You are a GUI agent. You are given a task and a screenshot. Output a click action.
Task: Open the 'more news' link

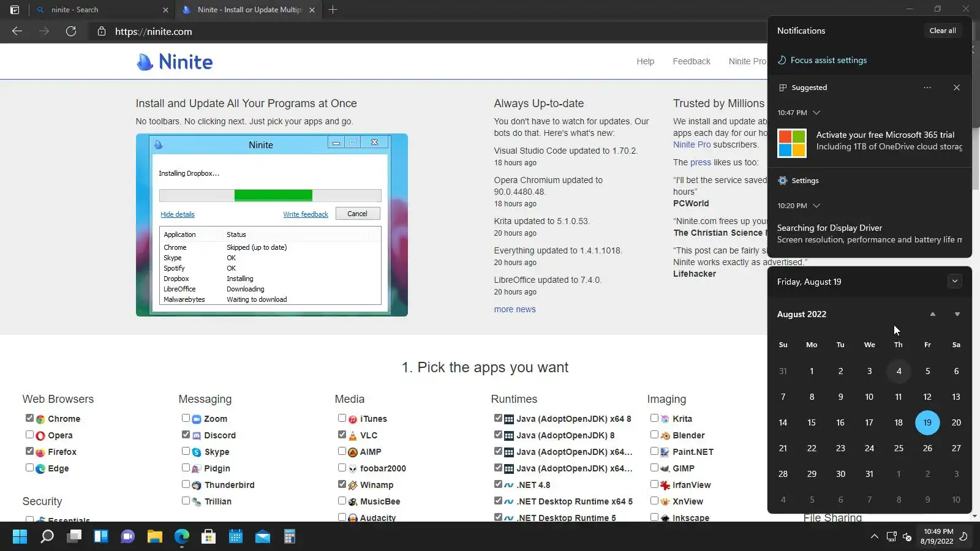pos(515,309)
